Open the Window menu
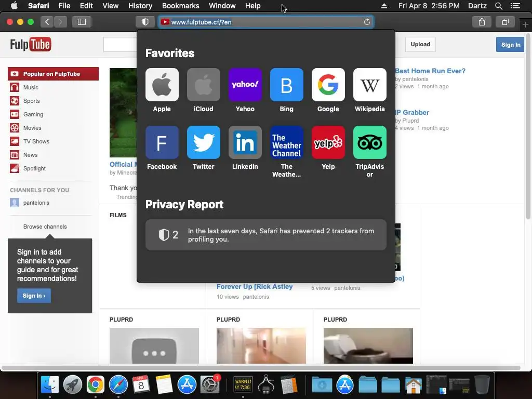532x399 pixels. pos(222,6)
